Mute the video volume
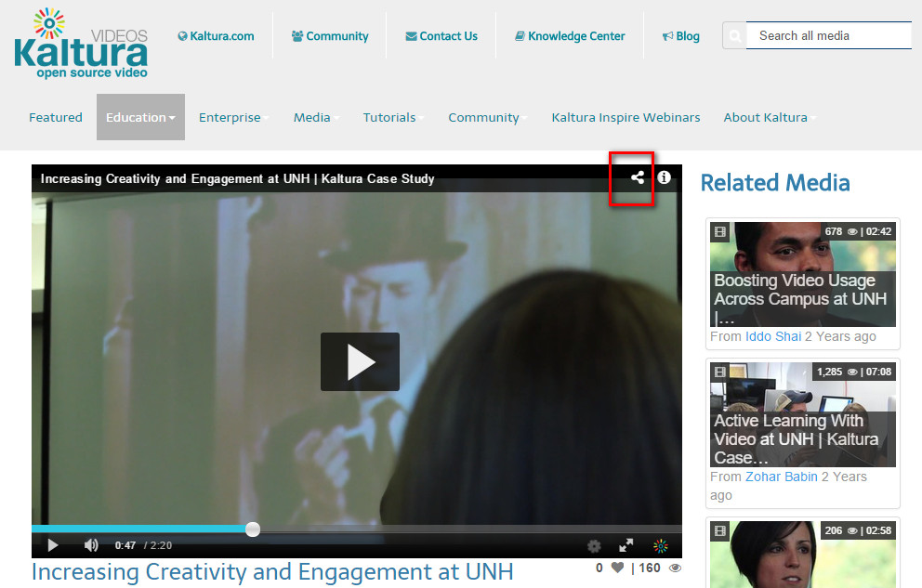922x588 pixels. [91, 546]
